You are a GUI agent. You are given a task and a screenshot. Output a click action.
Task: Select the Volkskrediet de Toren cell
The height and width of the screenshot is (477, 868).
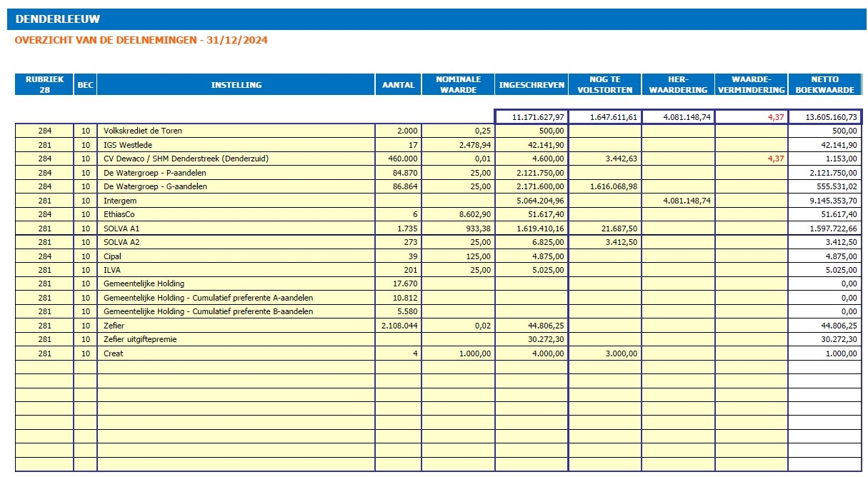236,131
